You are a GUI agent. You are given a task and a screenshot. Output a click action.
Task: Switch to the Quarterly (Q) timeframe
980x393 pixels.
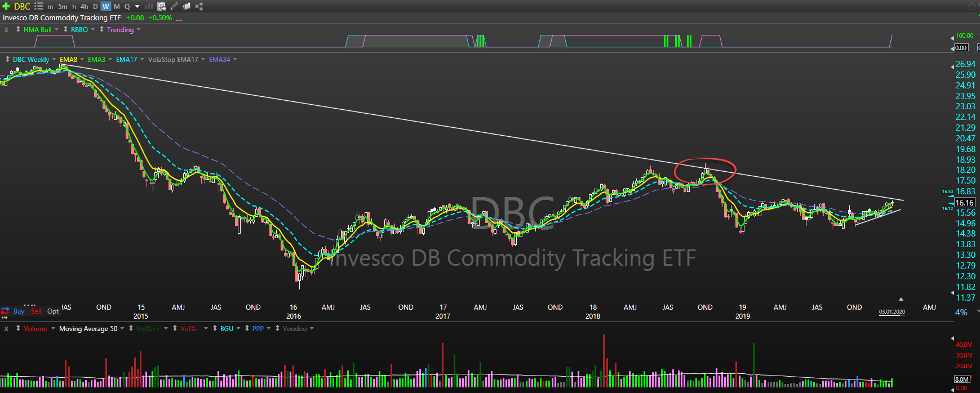127,7
